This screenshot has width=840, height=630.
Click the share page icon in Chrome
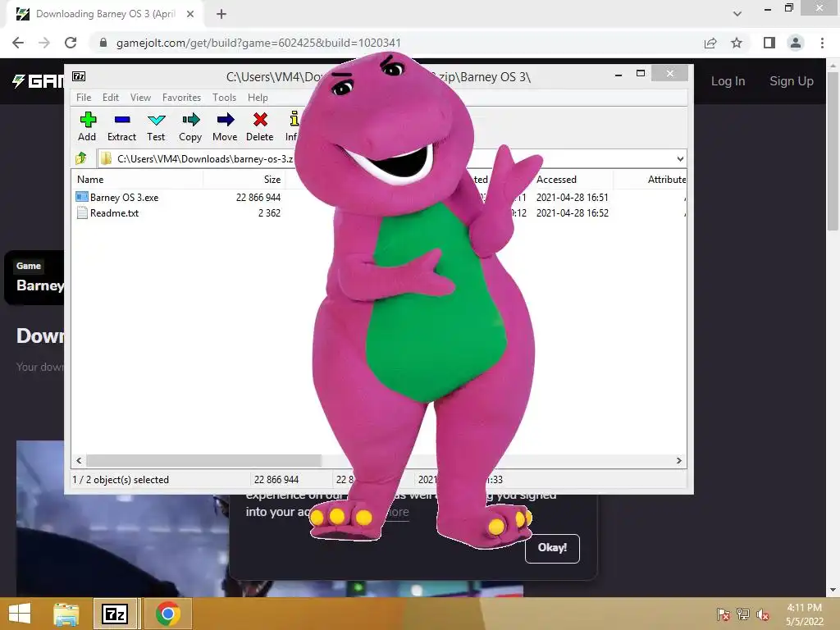710,43
